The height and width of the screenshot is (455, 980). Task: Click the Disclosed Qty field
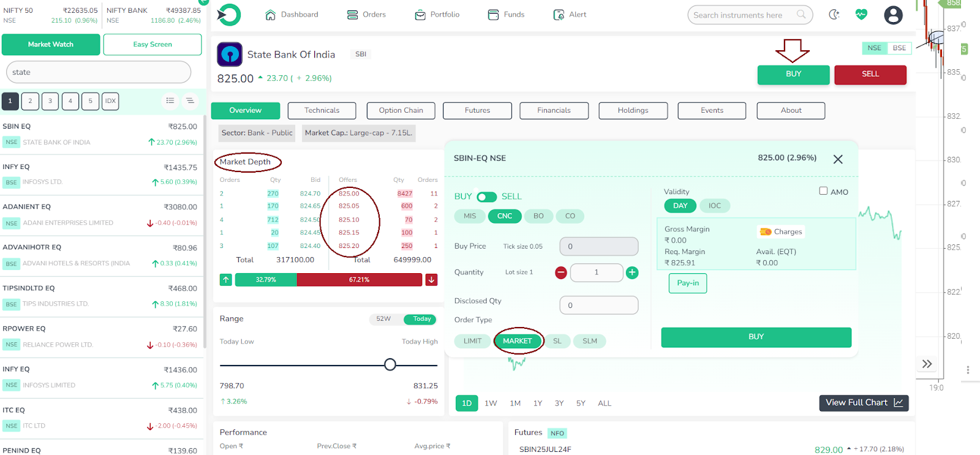coord(599,305)
